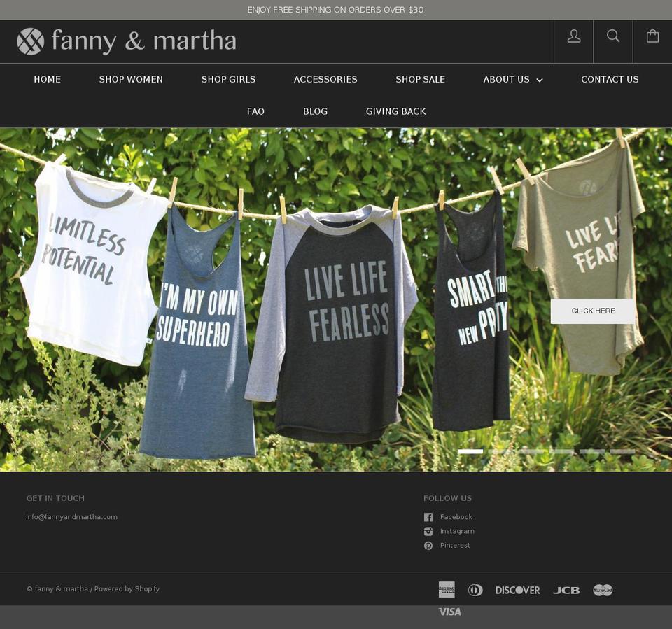Click the fanny & martha site title

click(143, 41)
